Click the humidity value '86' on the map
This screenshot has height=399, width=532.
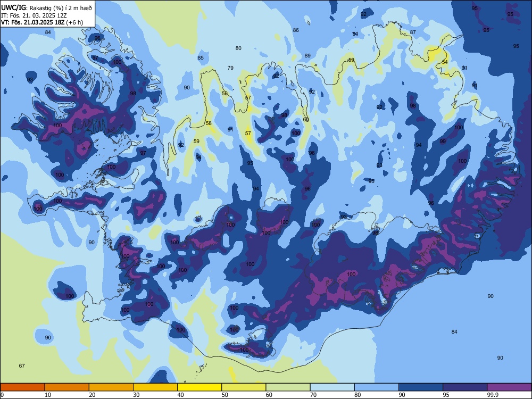click(296, 30)
